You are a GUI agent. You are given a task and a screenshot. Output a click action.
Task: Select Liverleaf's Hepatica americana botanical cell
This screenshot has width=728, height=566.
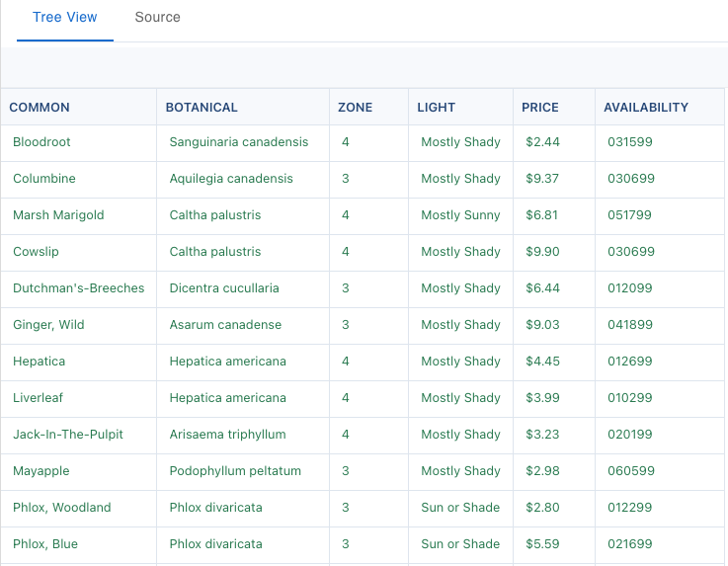click(x=243, y=398)
